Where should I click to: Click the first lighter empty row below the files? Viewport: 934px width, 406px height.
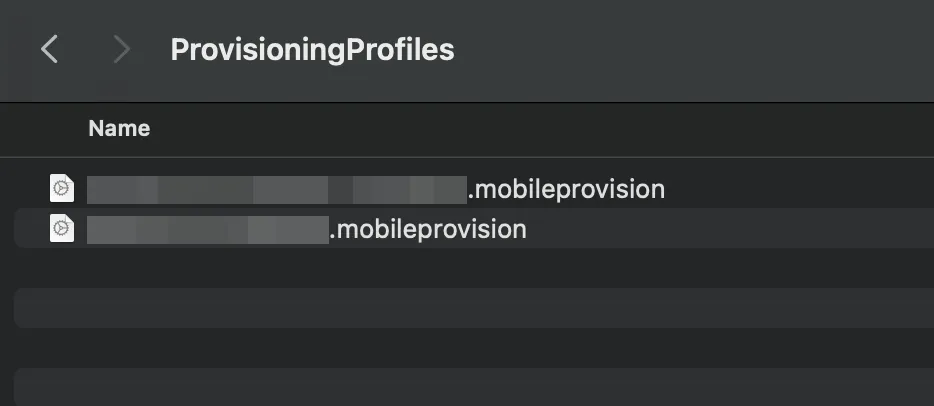tap(474, 308)
